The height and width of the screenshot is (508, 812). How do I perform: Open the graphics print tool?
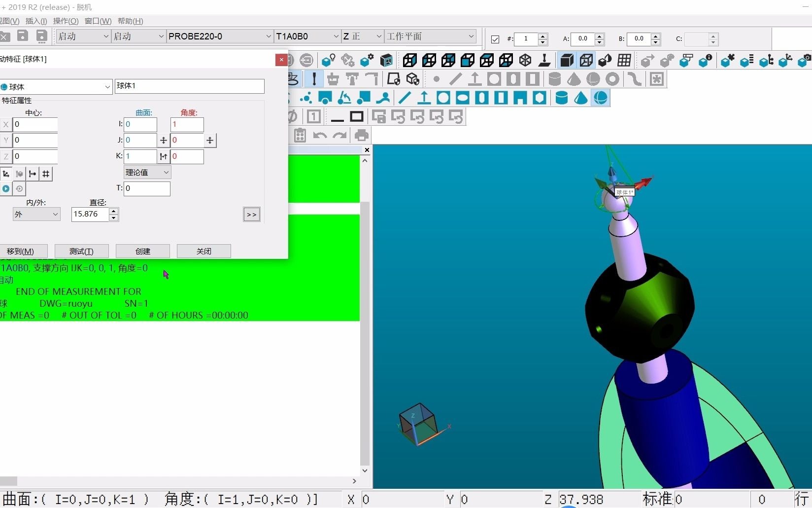coord(362,135)
